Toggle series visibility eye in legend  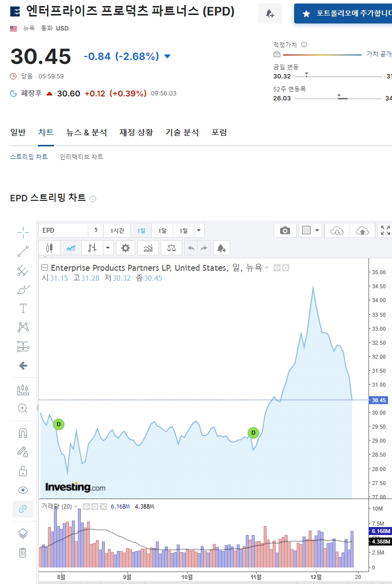(277, 268)
